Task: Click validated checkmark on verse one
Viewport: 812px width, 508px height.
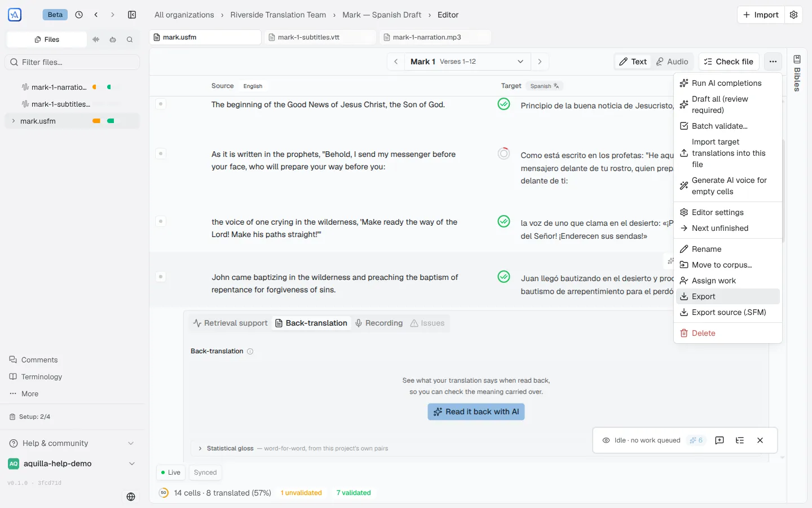Action: [x=504, y=104]
